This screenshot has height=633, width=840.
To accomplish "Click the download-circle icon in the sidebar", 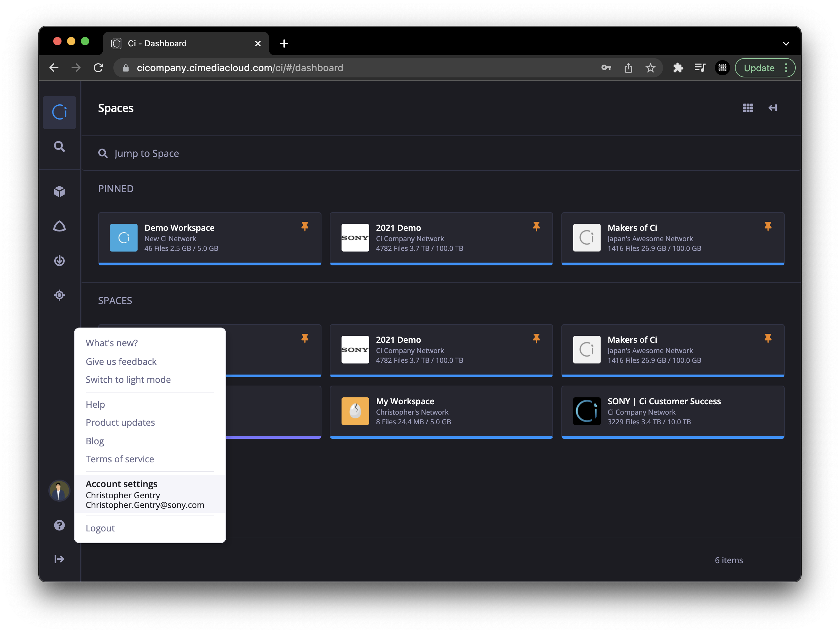I will pos(59,261).
